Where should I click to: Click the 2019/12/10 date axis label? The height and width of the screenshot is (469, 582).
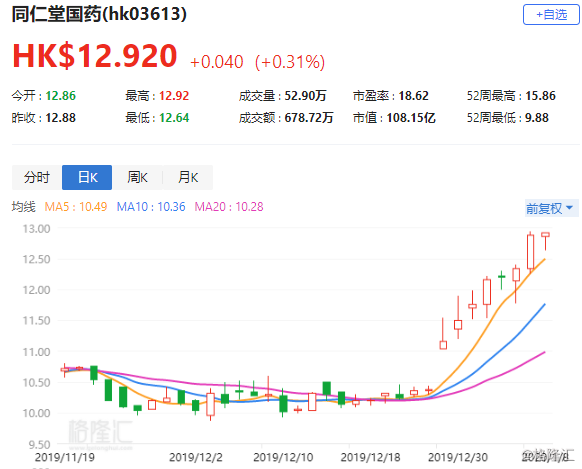283,457
